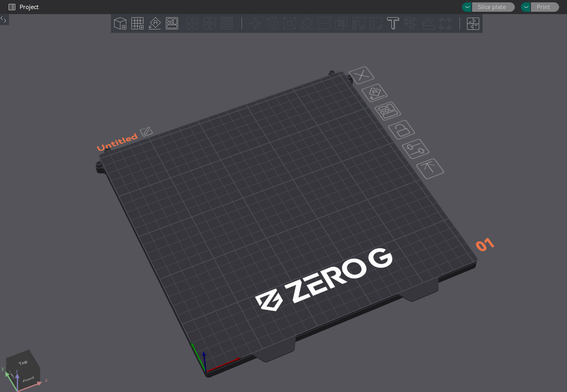567x392 pixels.
Task: Open the Mesh boolean tool
Action: (341, 24)
